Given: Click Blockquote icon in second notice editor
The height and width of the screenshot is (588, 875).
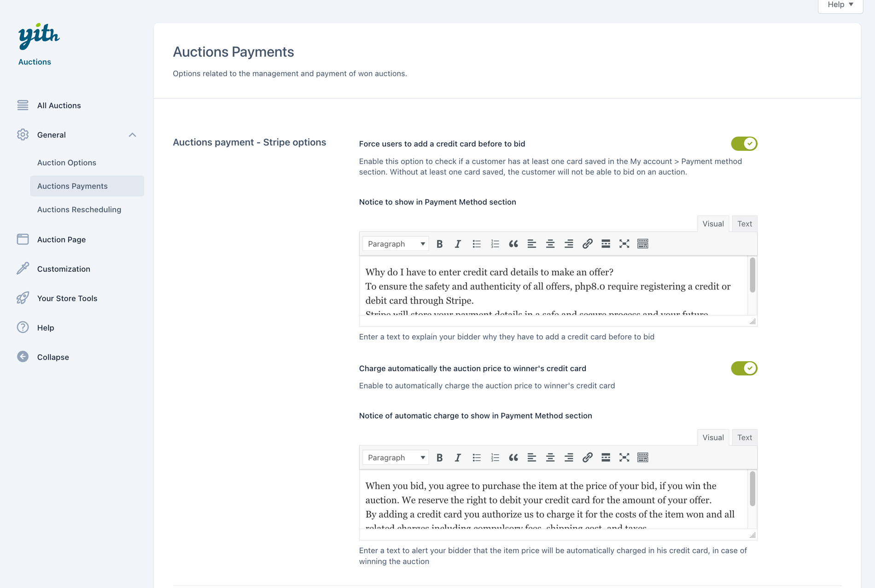Looking at the screenshot, I should click(x=513, y=458).
